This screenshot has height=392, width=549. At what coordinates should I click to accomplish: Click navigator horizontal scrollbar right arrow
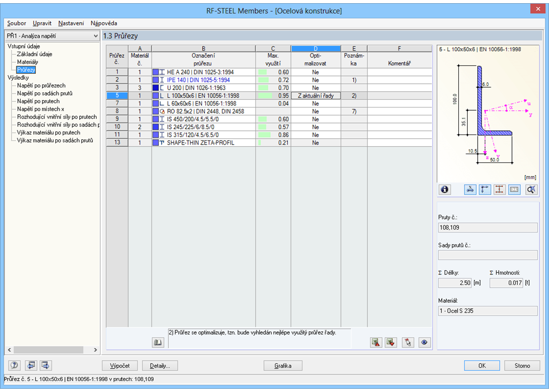pyautogui.click(x=95, y=350)
